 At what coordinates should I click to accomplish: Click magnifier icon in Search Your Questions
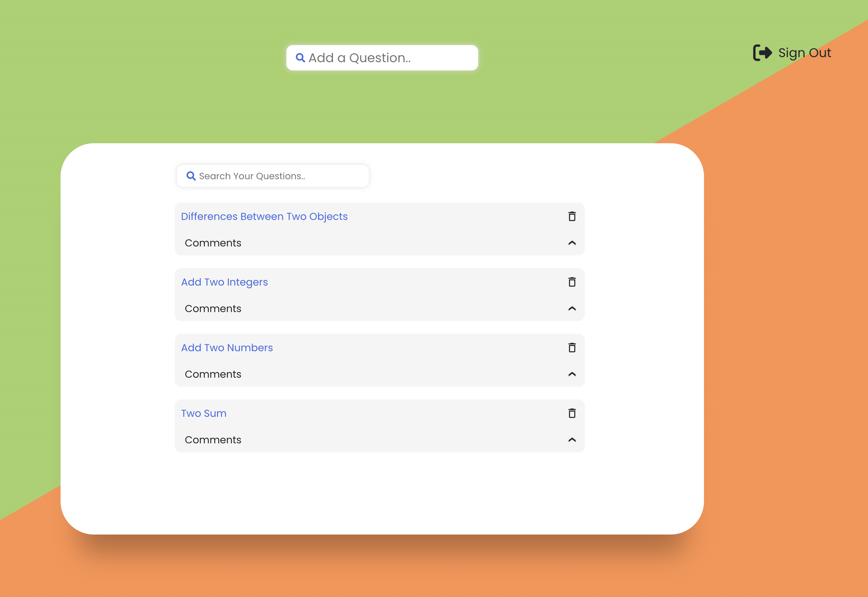191,176
